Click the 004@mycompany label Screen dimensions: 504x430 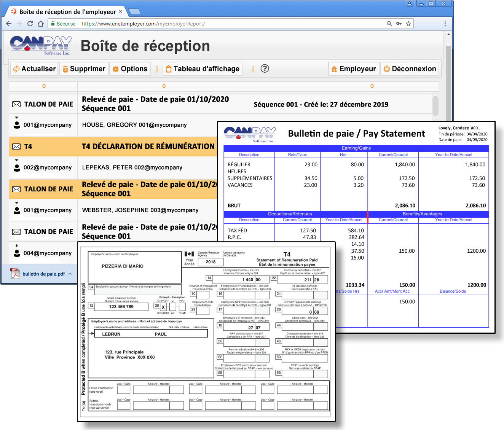pyautogui.click(x=48, y=253)
